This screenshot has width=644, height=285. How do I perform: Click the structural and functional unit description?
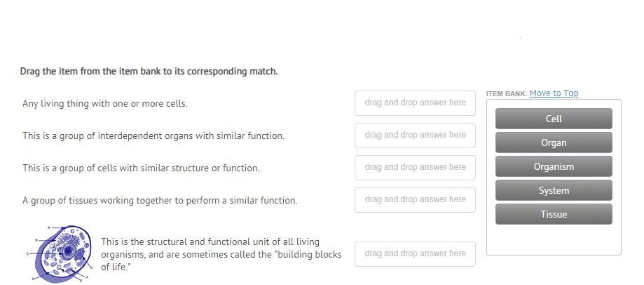tap(221, 254)
